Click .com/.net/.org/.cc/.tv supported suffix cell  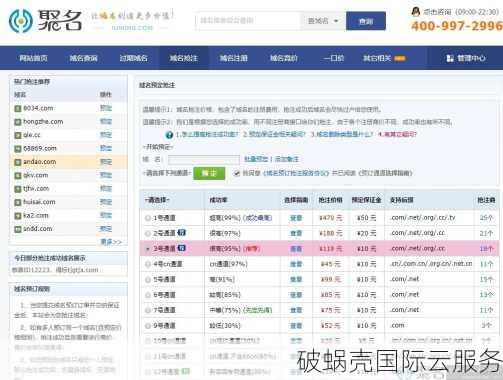coord(423,218)
